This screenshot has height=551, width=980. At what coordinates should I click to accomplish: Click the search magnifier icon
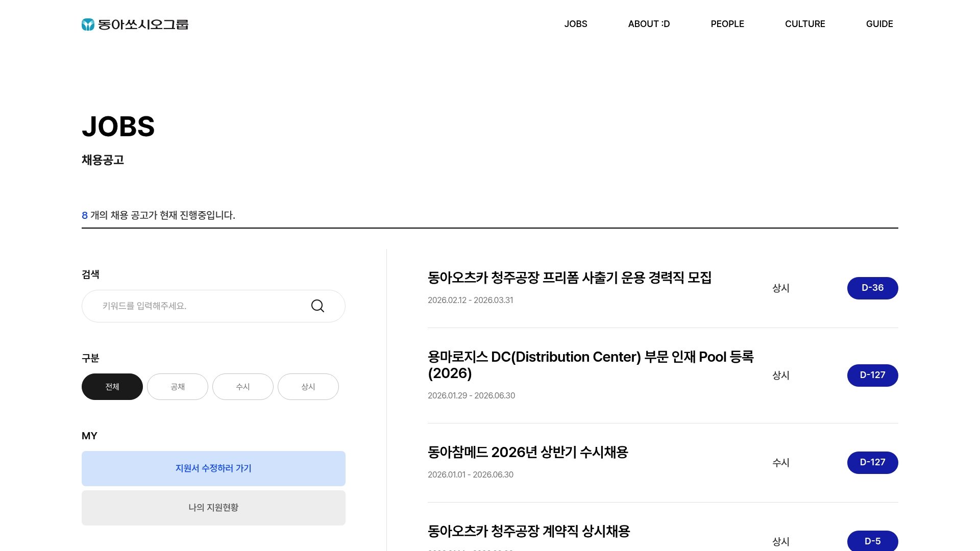(x=317, y=306)
